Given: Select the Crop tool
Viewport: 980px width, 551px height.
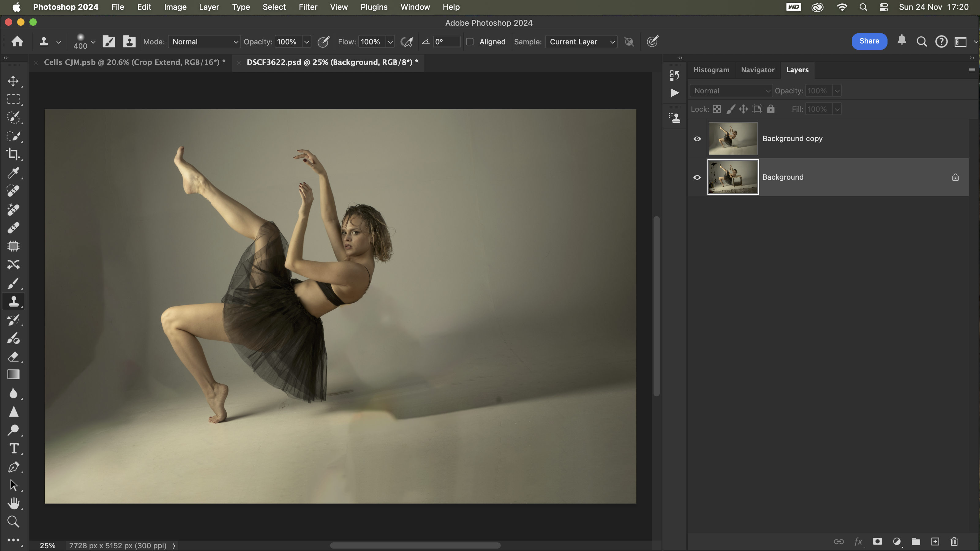Looking at the screenshot, I should point(13,154).
